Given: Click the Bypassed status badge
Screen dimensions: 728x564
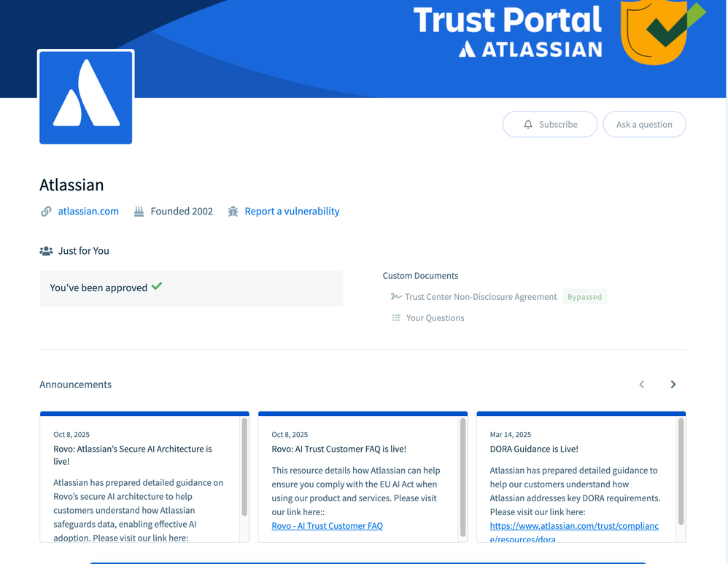Looking at the screenshot, I should pos(584,296).
